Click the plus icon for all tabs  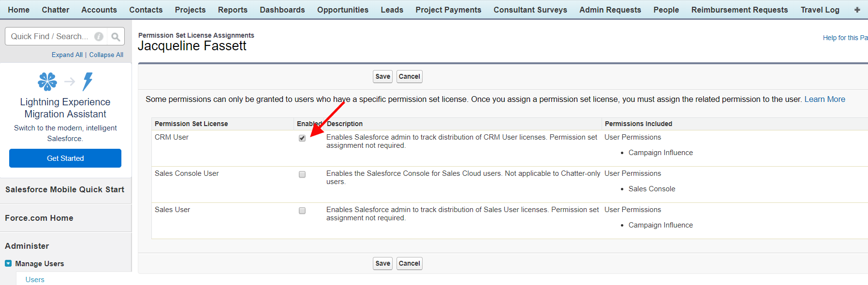click(x=857, y=10)
